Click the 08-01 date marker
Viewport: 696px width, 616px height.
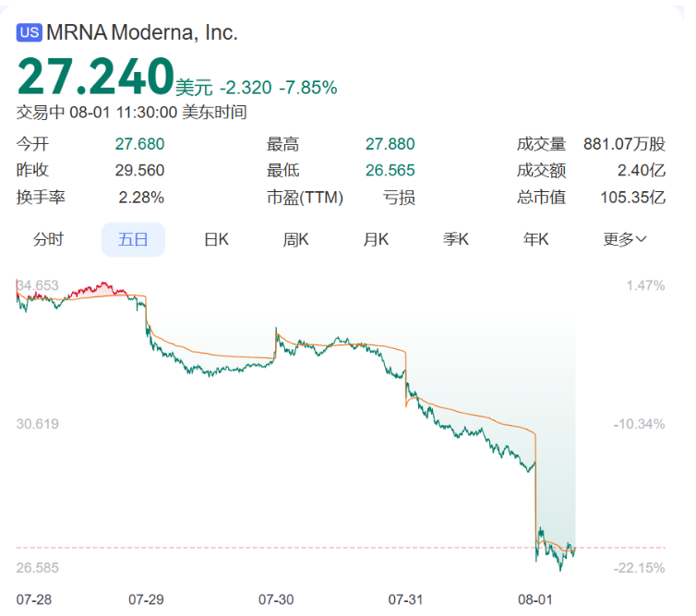[x=535, y=600]
